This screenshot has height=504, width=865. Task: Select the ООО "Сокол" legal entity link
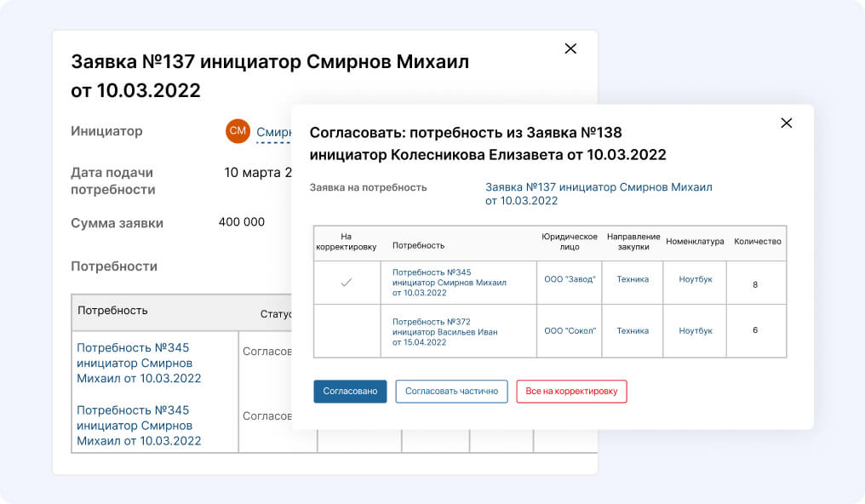click(570, 331)
